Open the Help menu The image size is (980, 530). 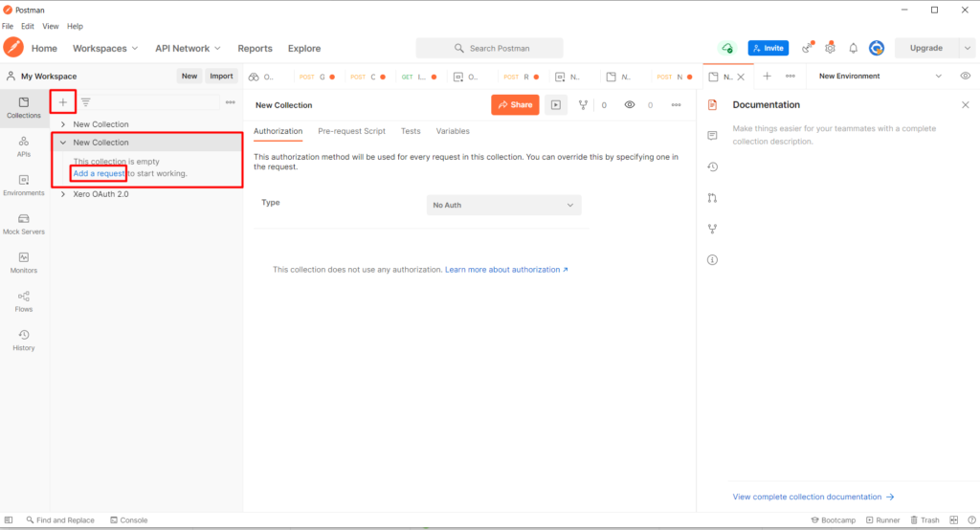[x=75, y=26]
